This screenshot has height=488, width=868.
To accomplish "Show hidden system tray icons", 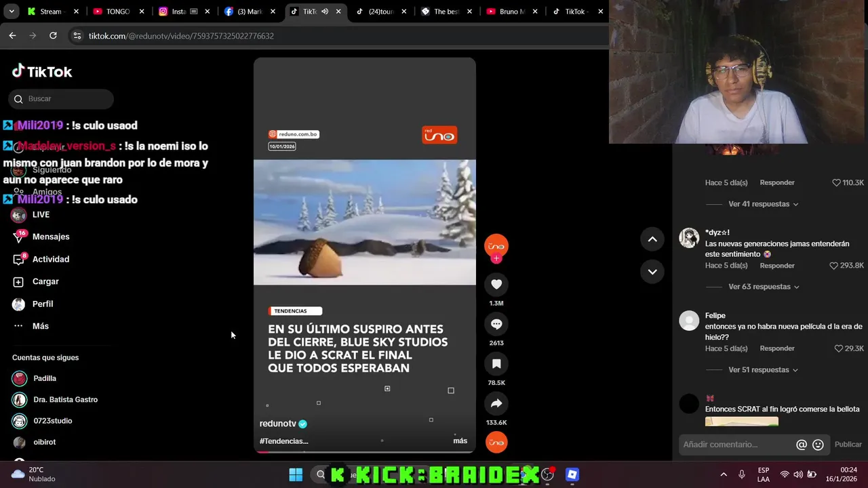I will tap(724, 474).
